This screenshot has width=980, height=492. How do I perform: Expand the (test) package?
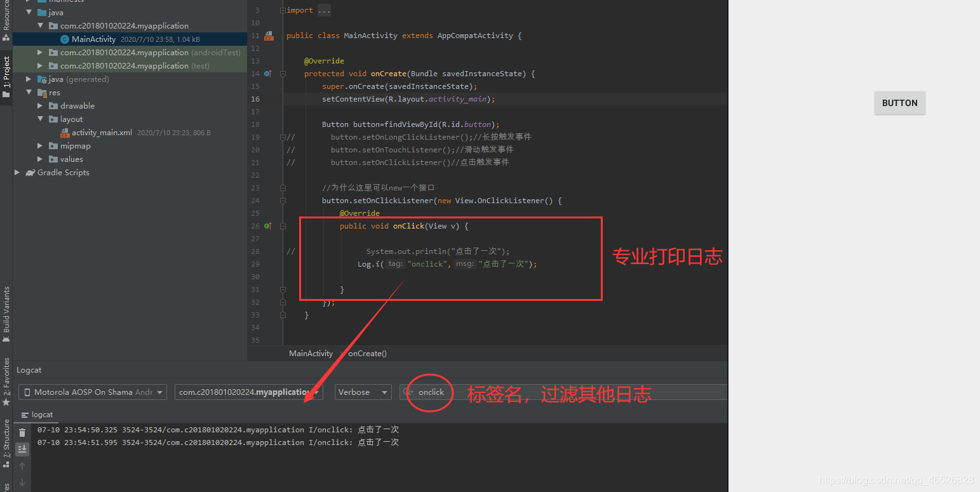pos(41,66)
